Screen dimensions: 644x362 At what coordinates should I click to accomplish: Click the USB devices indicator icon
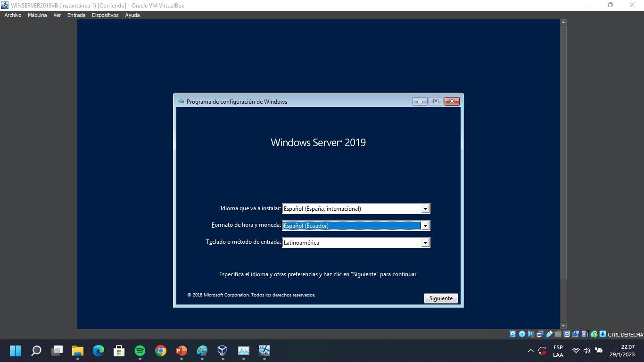(549, 334)
